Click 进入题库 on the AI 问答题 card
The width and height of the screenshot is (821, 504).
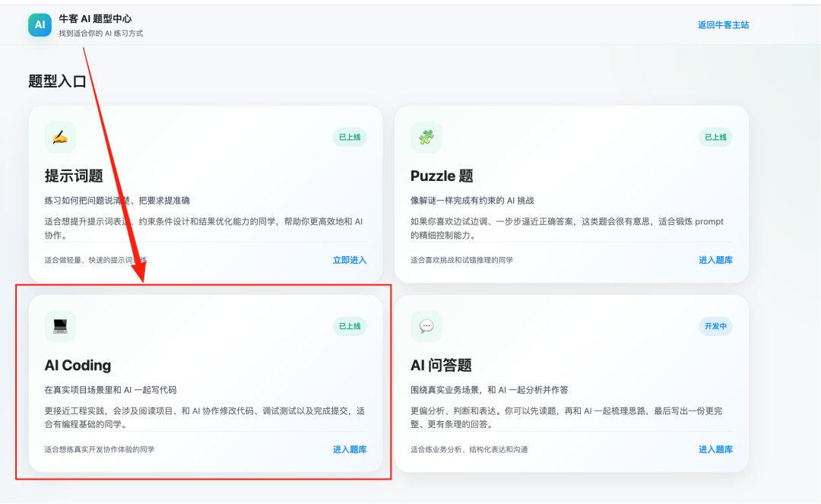pos(716,449)
